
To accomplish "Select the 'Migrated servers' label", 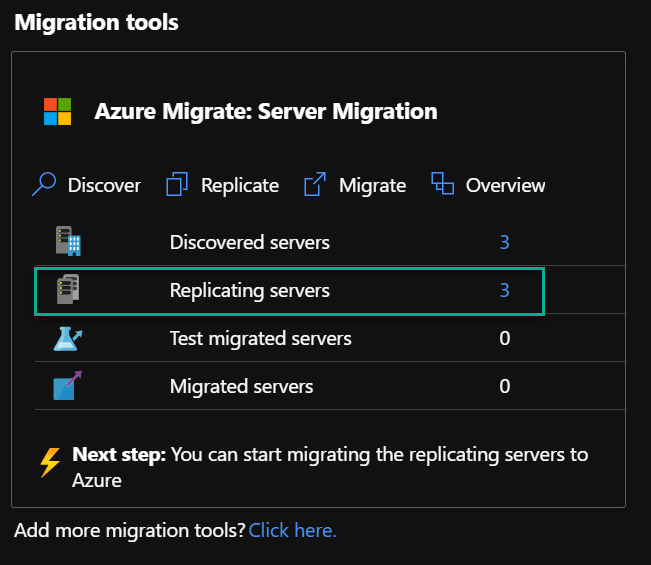I will click(x=241, y=386).
